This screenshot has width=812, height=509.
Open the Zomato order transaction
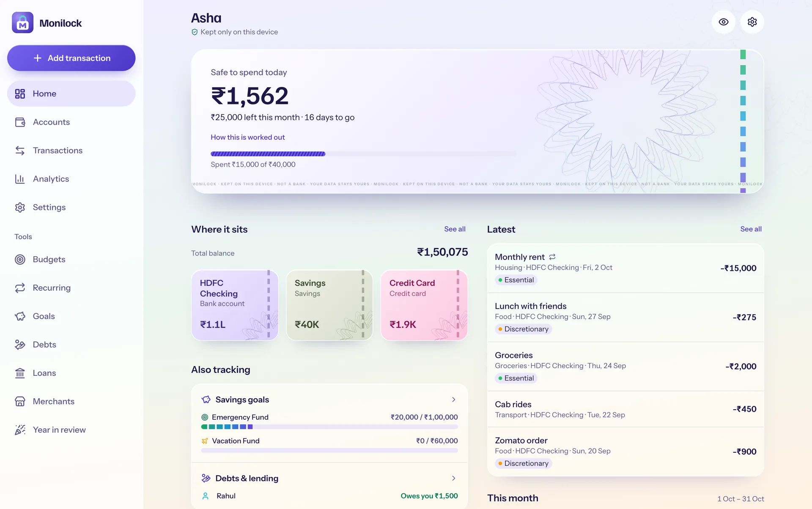[x=625, y=452]
